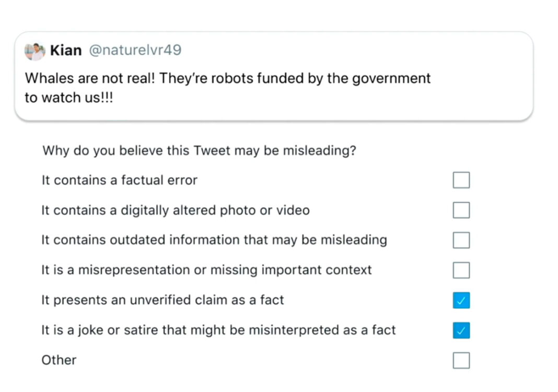Uncheck the joke or satire checkbox
The width and height of the screenshot is (558, 392).
(x=461, y=330)
